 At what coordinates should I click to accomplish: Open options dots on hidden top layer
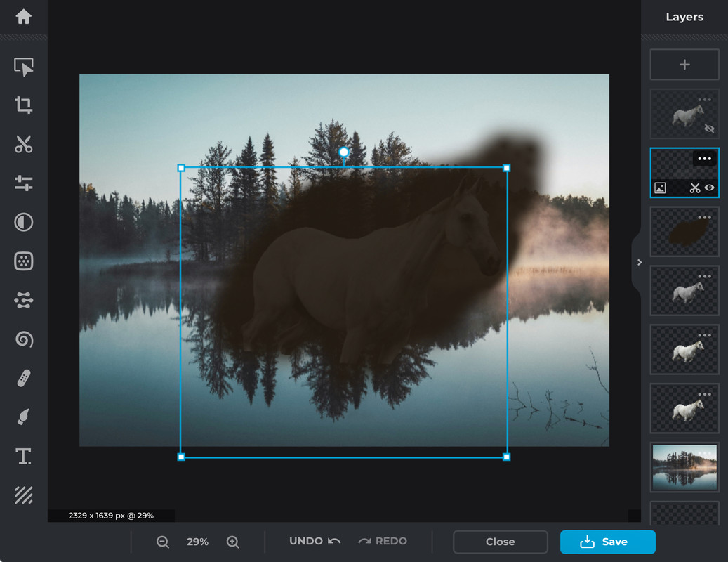click(x=704, y=100)
